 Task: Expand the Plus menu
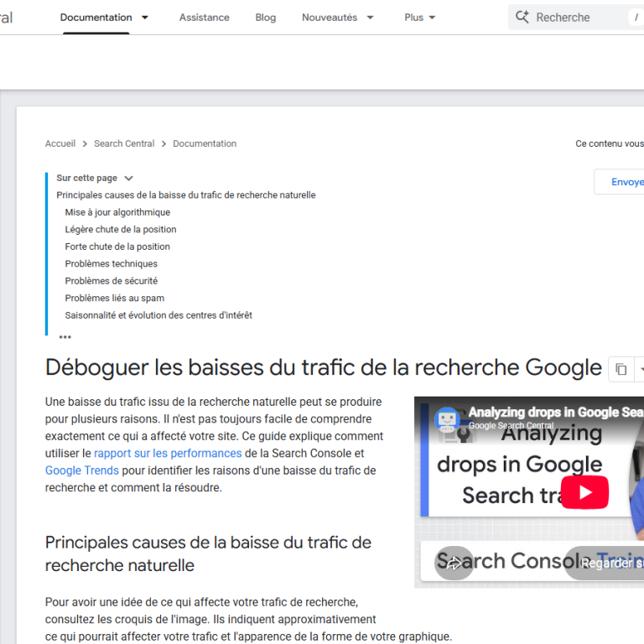point(419,18)
